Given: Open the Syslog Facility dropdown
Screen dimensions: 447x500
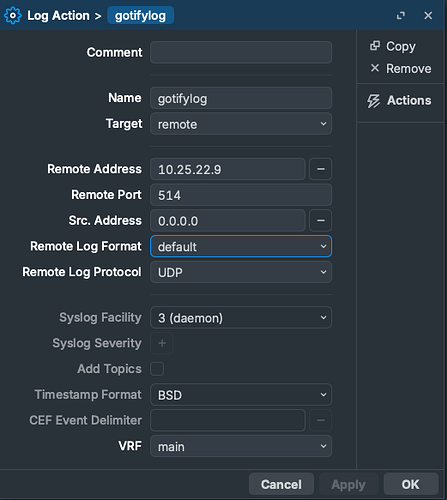Looking at the screenshot, I should tap(241, 317).
